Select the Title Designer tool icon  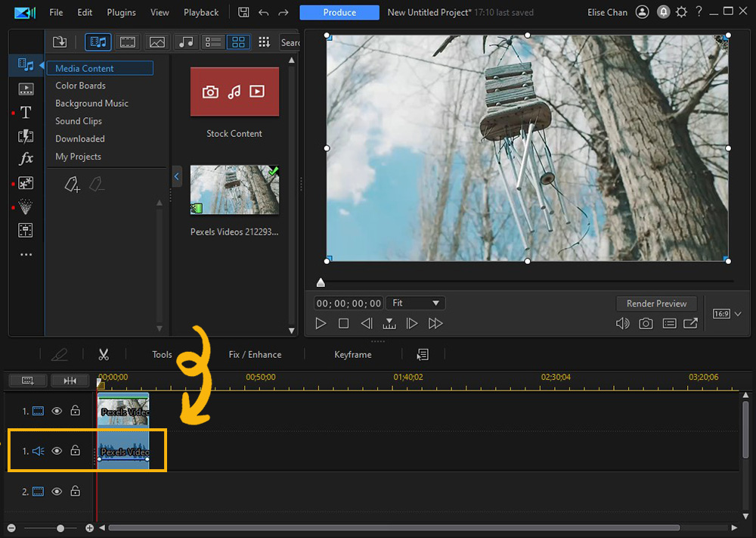click(x=26, y=112)
